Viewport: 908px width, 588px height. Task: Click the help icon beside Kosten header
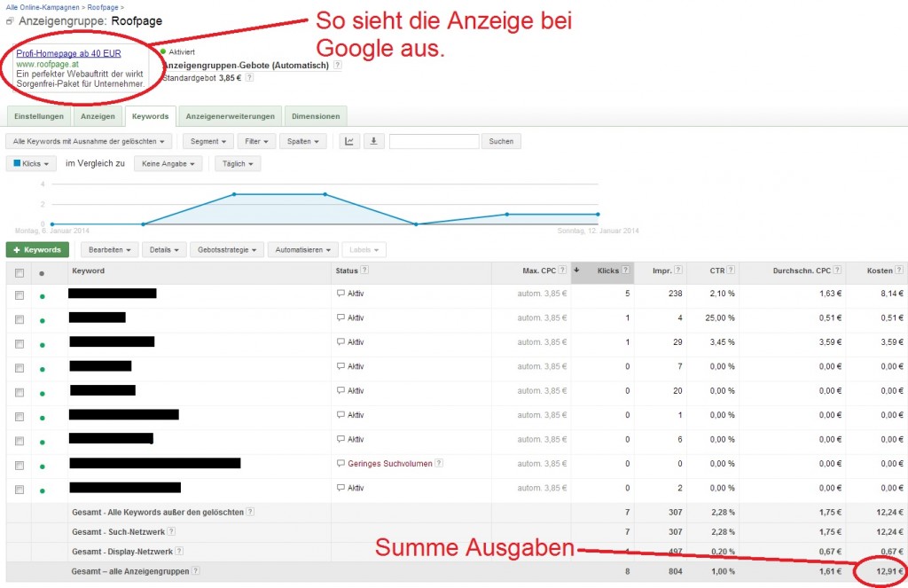[x=899, y=270]
